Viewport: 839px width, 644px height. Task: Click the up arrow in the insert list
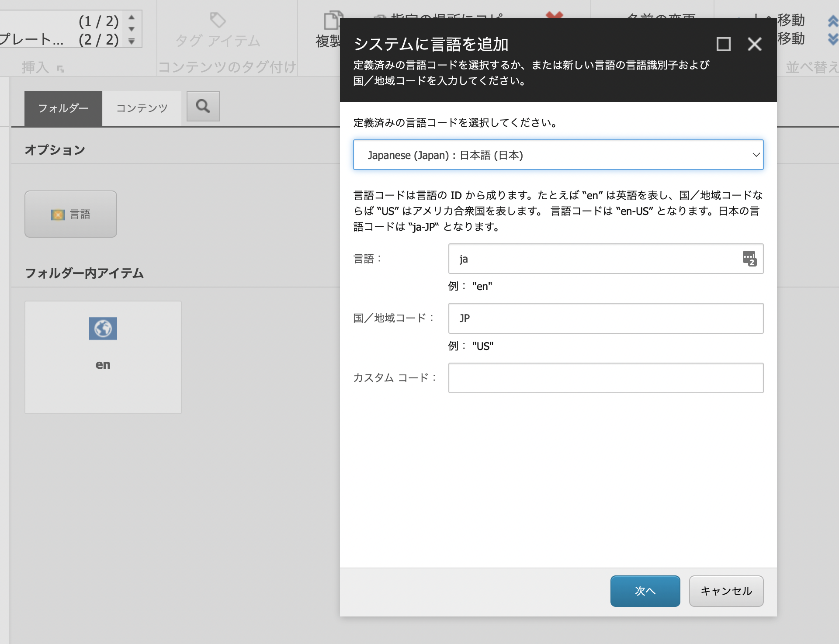[x=132, y=17]
